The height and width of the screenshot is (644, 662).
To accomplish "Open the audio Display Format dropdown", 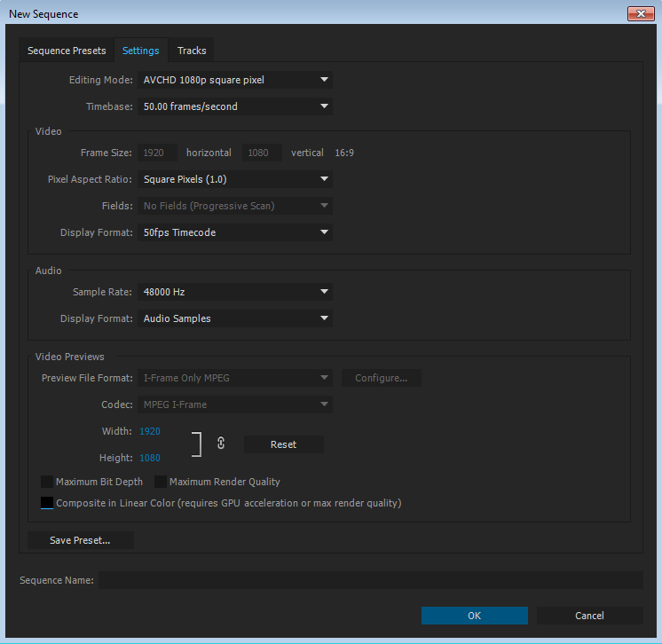I will tap(235, 318).
